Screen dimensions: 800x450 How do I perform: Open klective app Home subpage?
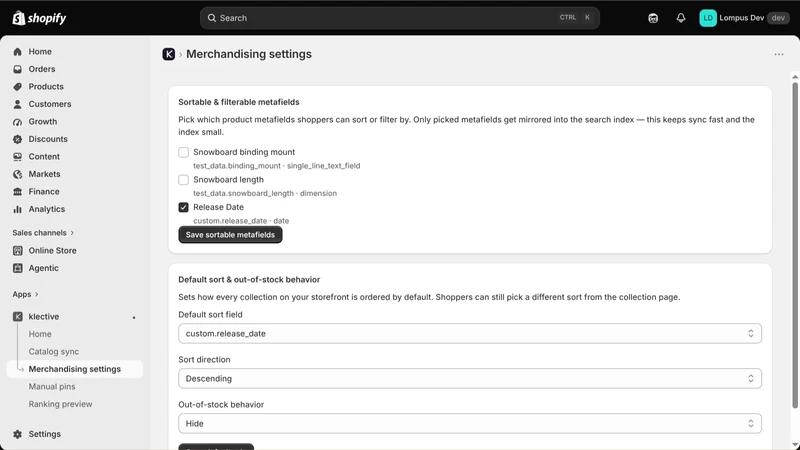pyautogui.click(x=40, y=334)
